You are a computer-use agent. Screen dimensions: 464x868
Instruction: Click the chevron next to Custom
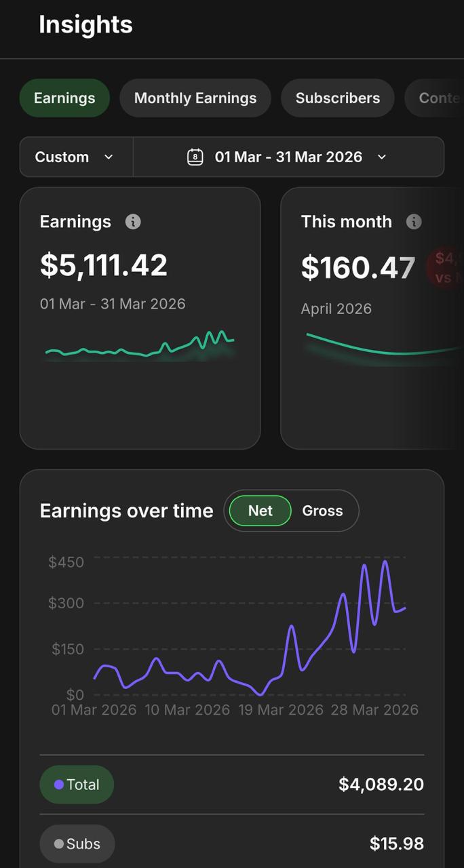click(x=109, y=157)
